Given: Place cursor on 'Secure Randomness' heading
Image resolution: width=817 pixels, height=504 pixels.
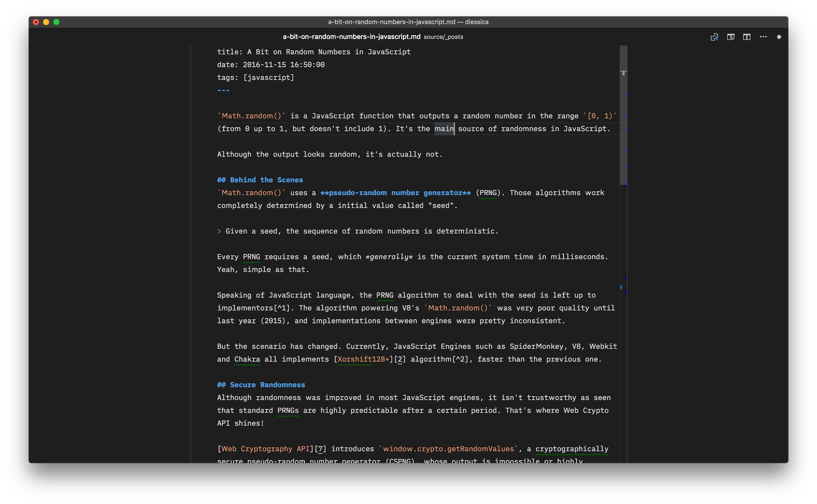Looking at the screenshot, I should tap(267, 385).
